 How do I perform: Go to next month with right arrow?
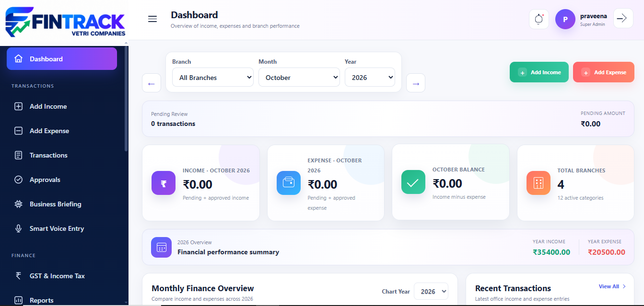(416, 83)
